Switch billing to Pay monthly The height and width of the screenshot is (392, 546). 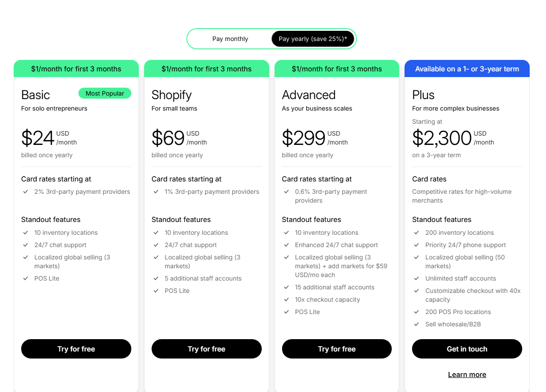click(230, 39)
